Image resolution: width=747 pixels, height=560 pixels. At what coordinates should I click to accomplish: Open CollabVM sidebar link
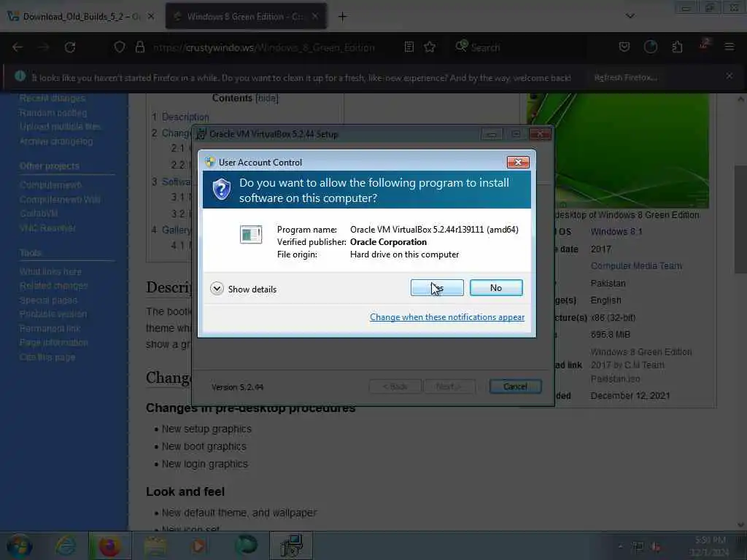[39, 214]
